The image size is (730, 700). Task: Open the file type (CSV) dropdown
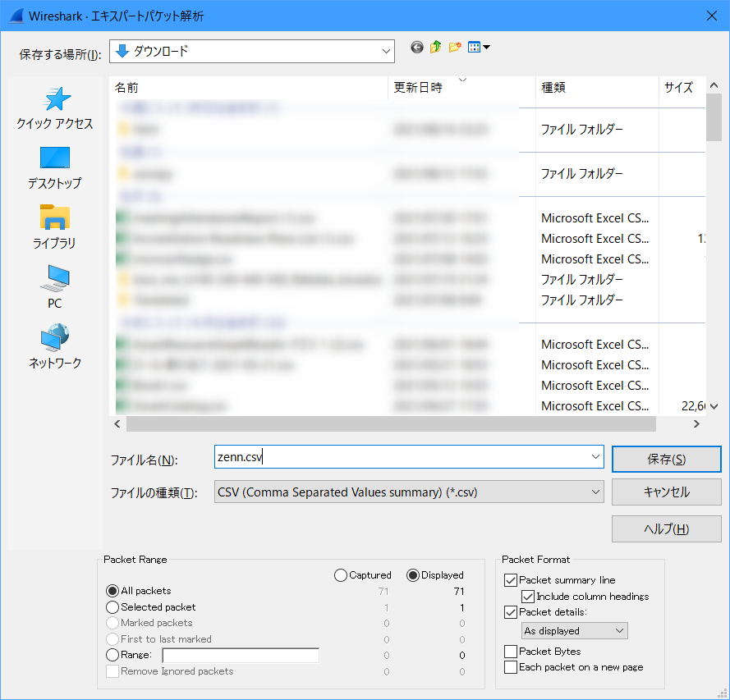pyautogui.click(x=409, y=492)
